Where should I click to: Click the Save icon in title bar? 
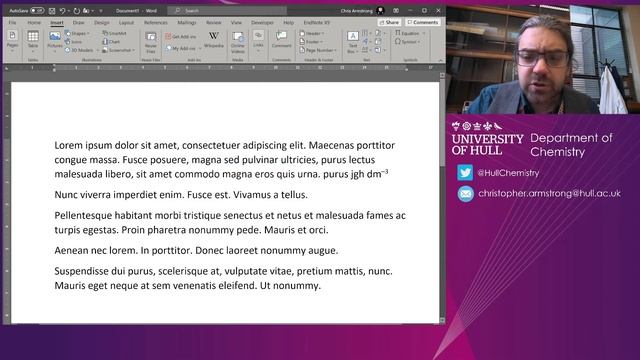(x=52, y=11)
